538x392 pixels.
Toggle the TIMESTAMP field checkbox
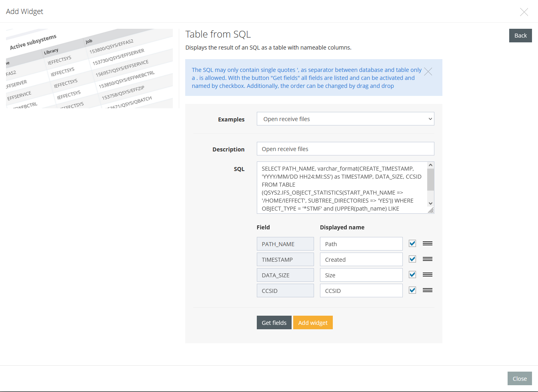(x=412, y=259)
